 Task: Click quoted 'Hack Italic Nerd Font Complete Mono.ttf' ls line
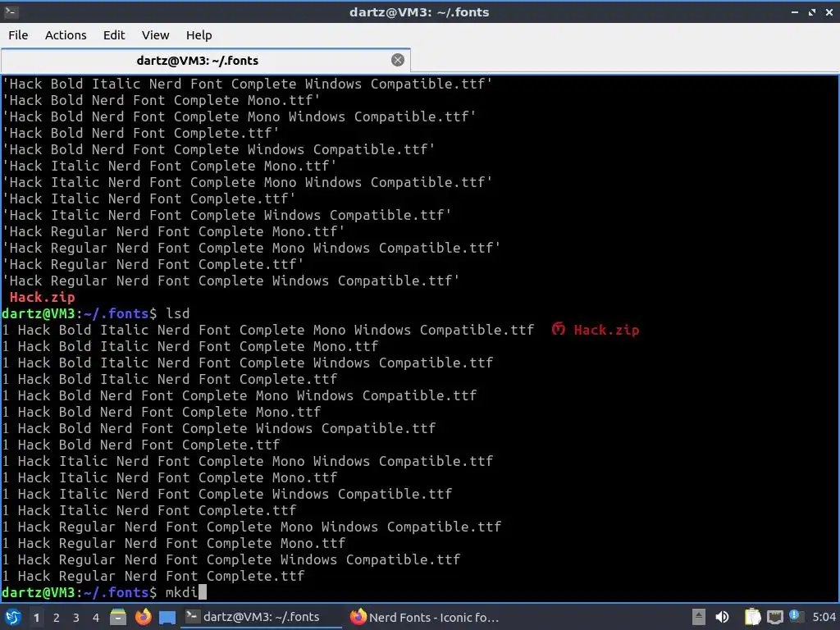tap(170, 166)
